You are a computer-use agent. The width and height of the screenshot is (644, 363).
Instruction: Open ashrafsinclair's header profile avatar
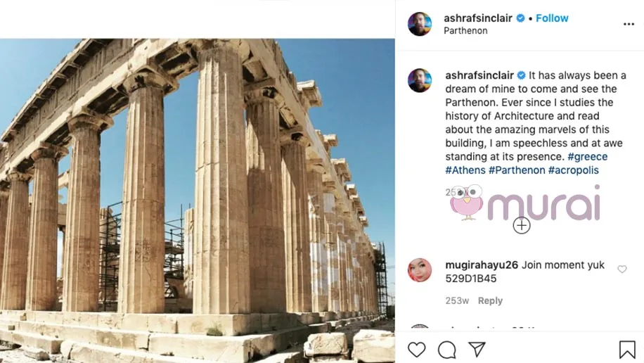click(x=420, y=24)
